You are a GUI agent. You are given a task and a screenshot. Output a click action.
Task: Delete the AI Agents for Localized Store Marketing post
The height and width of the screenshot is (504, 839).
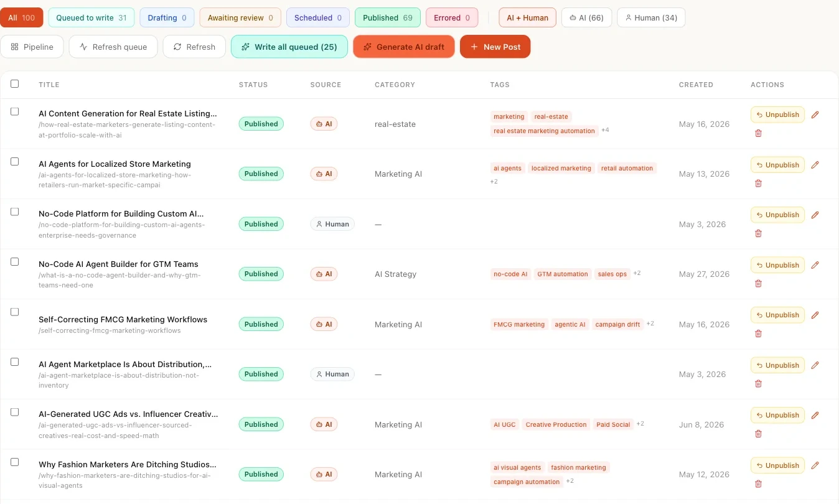(758, 184)
